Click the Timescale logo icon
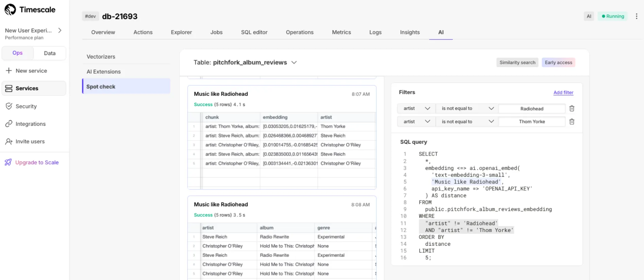Viewport: 644px width, 280px height. point(10,10)
